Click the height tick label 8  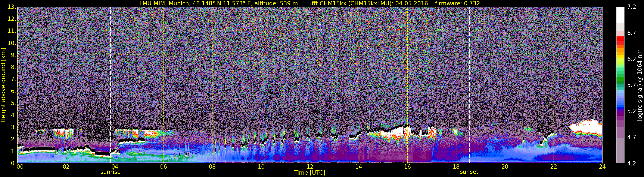(13, 67)
